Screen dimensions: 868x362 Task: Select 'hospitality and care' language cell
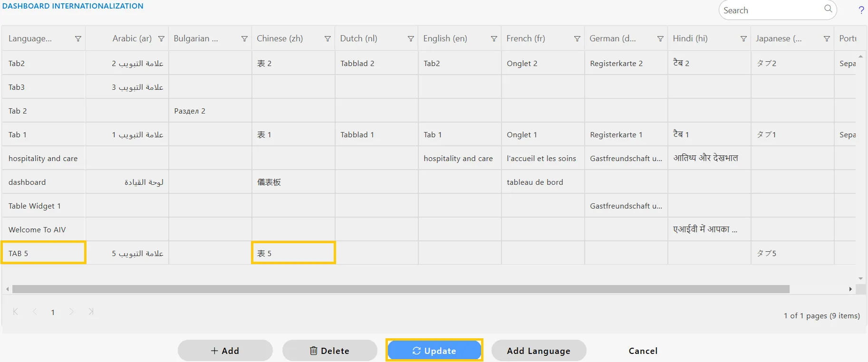[44, 158]
